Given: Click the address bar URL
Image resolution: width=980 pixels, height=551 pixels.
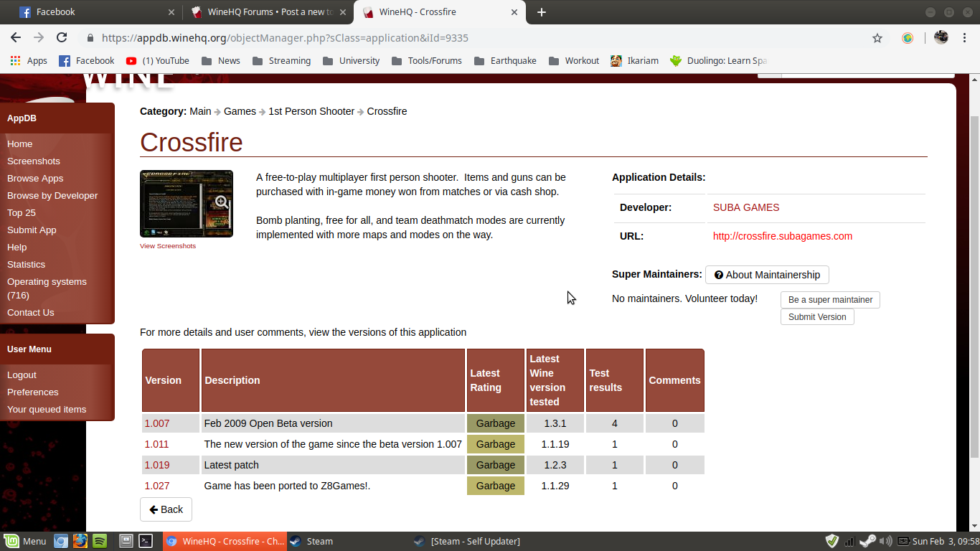Looking at the screenshot, I should coord(285,38).
